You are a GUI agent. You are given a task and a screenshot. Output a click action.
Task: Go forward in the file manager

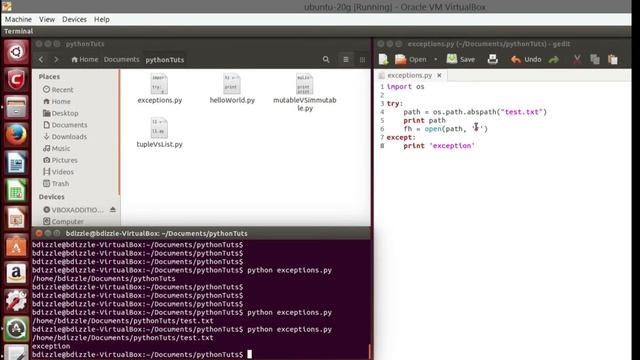click(x=56, y=60)
